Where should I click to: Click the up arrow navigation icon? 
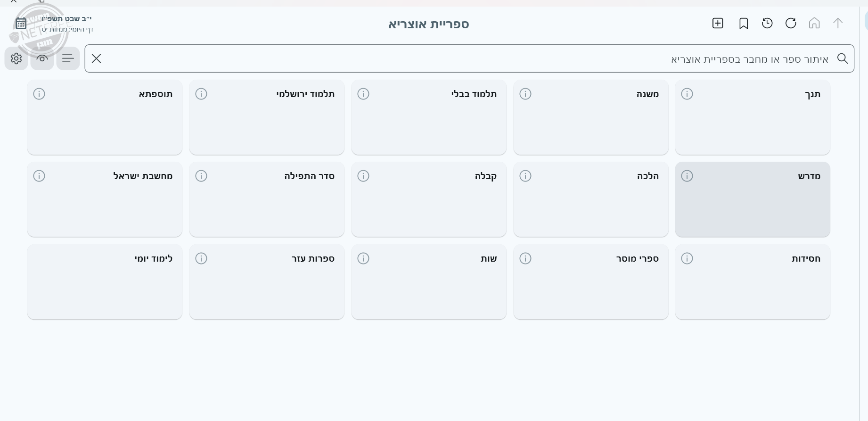(x=838, y=23)
